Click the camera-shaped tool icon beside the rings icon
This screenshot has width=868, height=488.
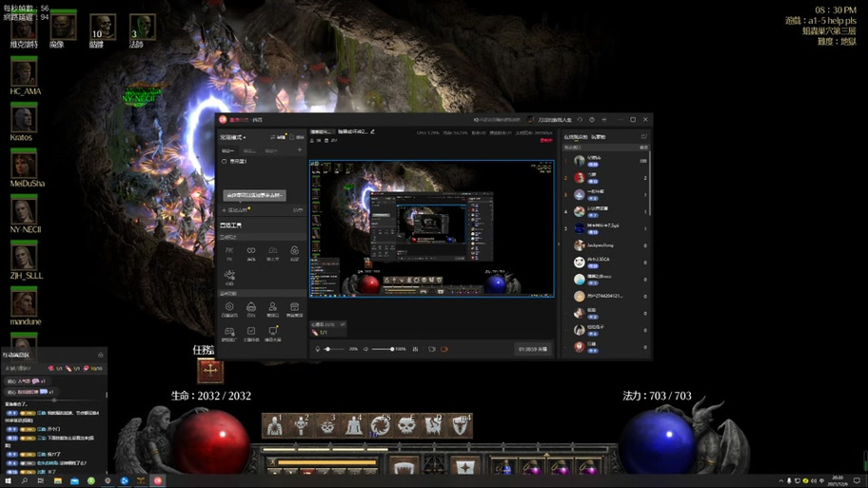(x=272, y=253)
